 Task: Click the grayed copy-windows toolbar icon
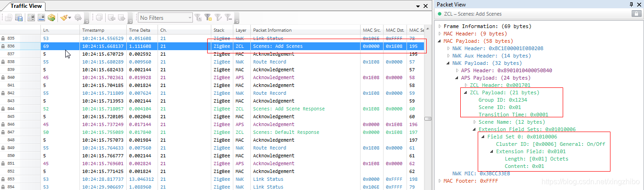[99, 17]
